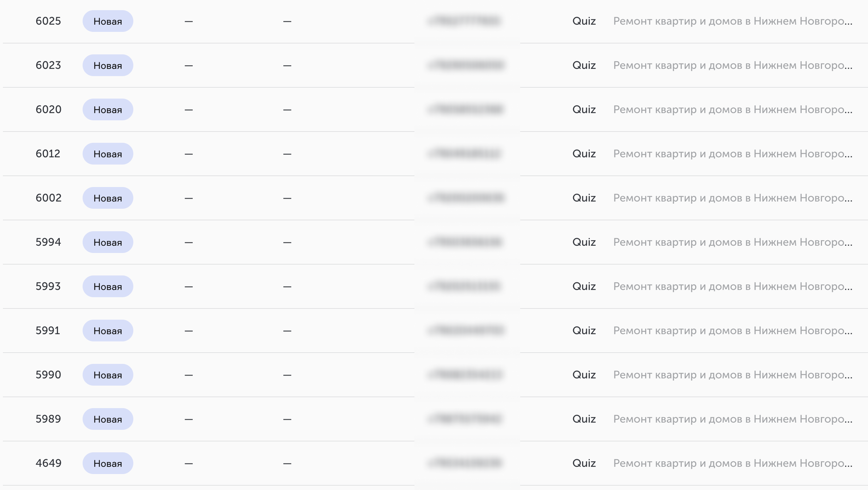Click the Quiz label in row 4649
The image size is (868, 490).
[x=584, y=463]
